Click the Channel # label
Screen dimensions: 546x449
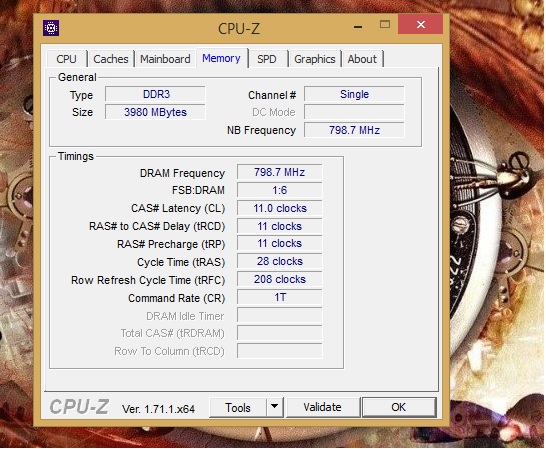pos(272,95)
